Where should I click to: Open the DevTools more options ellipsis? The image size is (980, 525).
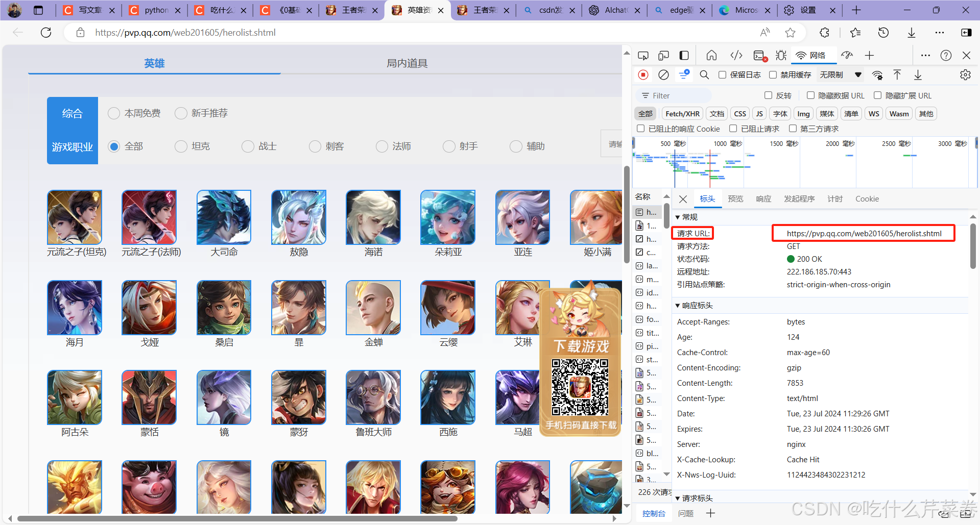(x=925, y=55)
